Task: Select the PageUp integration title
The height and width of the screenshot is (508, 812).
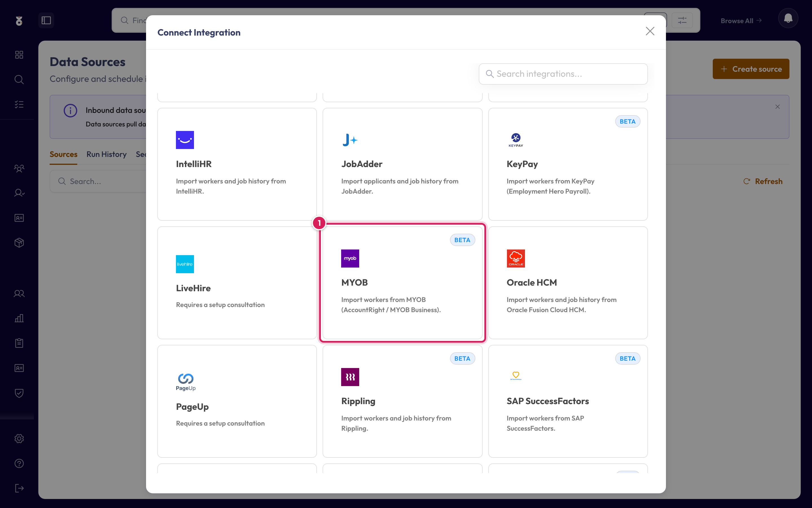Action: click(192, 406)
